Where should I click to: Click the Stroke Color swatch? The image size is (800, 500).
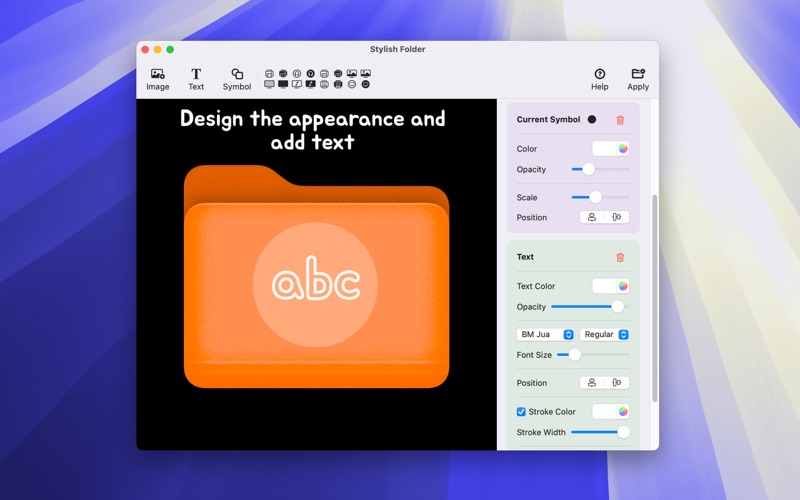(611, 411)
